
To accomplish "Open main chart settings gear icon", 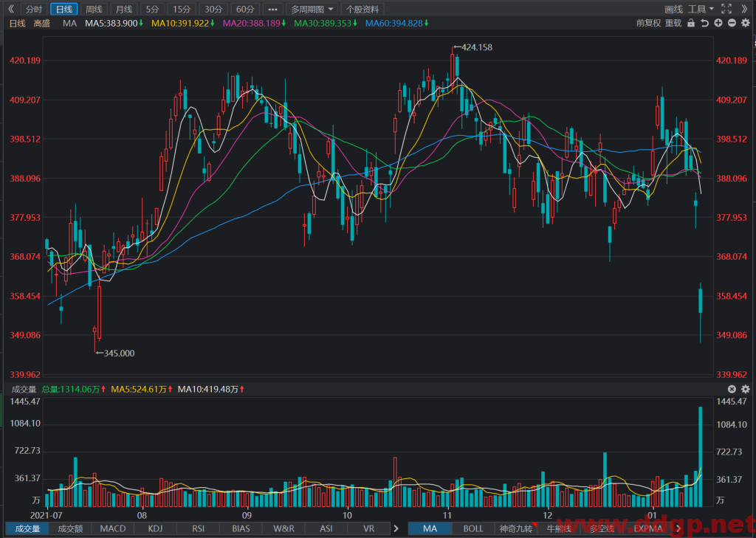I will click(x=746, y=23).
